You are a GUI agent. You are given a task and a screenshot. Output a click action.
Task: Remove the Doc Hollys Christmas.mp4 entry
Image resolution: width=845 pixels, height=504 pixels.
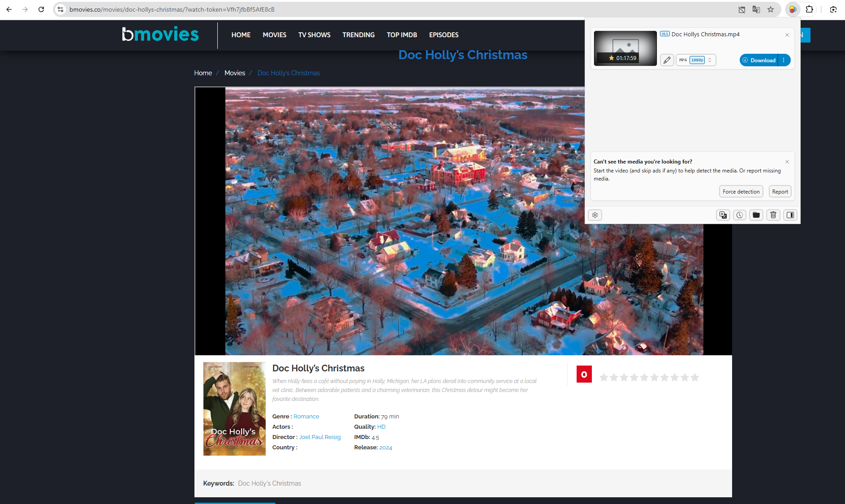click(787, 35)
